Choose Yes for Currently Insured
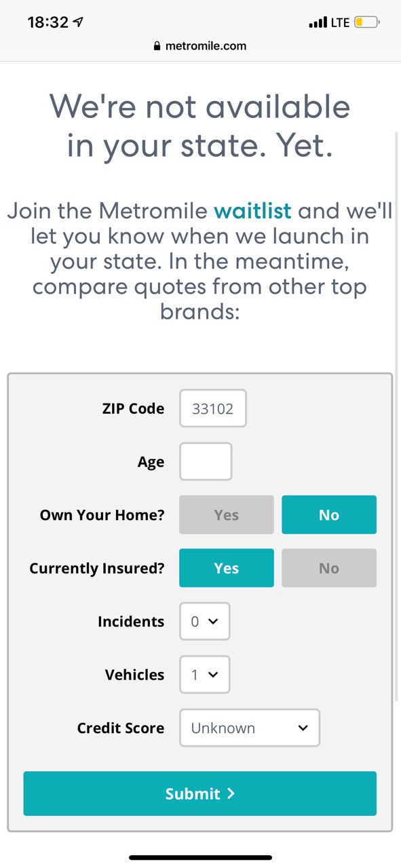401x868 pixels. pos(227,568)
